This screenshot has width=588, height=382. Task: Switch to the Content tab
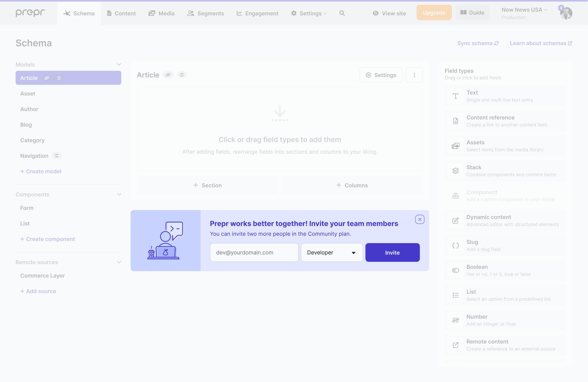tap(121, 13)
